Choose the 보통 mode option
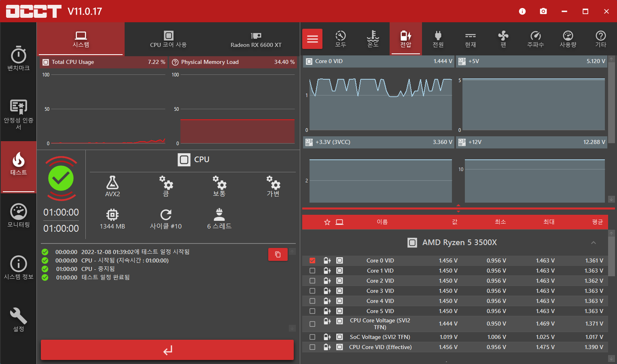 [219, 186]
